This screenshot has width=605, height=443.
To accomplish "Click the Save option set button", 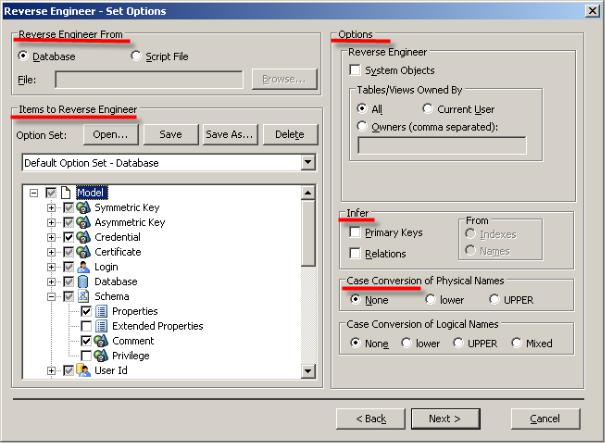I will [x=171, y=134].
